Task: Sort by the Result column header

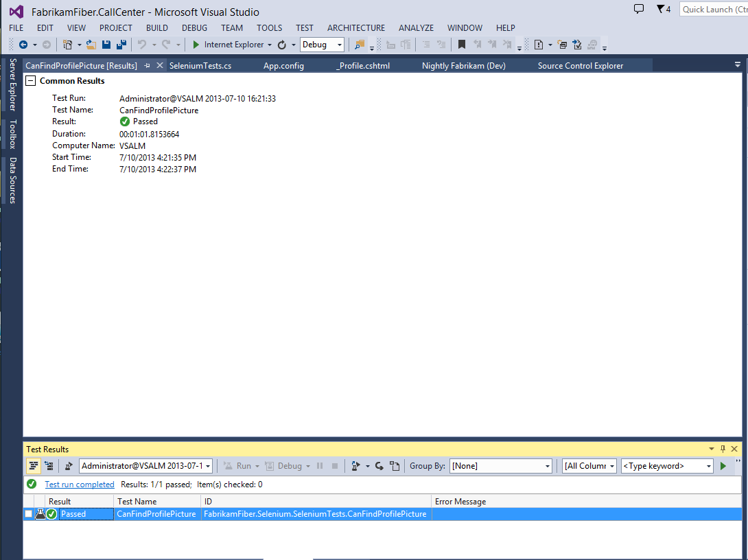Action: (x=80, y=502)
